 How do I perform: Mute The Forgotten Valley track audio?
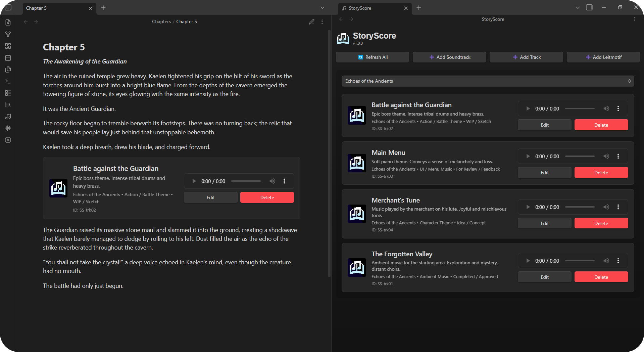click(606, 261)
